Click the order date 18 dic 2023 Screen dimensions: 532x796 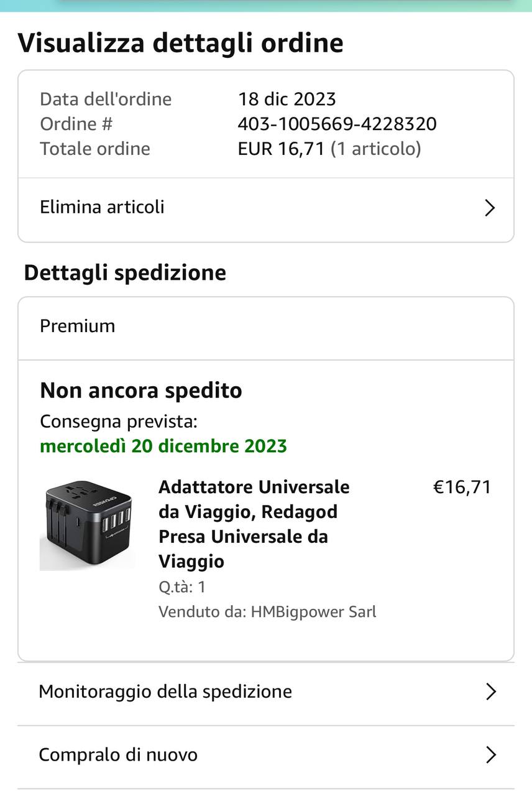287,99
